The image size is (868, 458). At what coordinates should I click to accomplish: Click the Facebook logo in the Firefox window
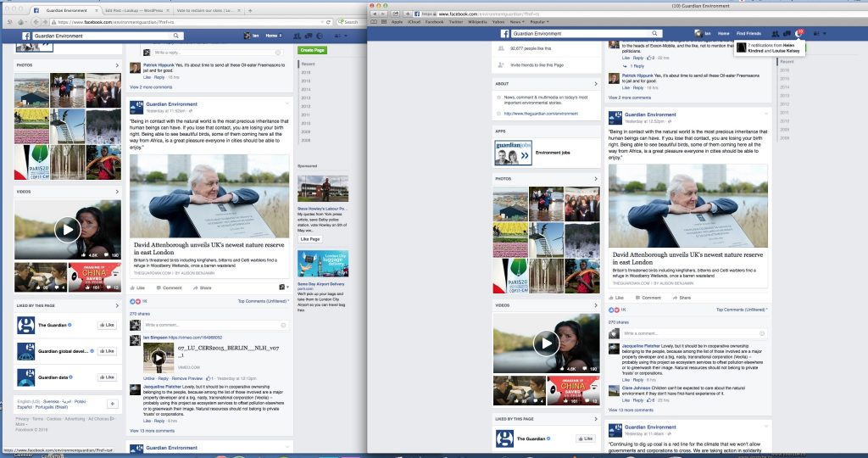coord(25,36)
